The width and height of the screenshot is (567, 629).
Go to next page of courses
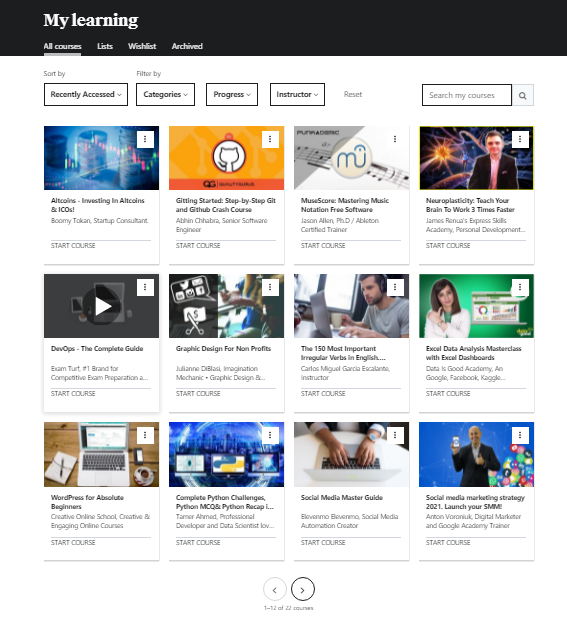(303, 589)
